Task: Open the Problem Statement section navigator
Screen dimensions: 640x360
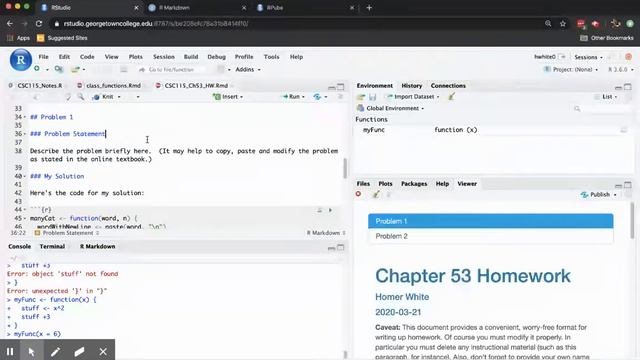Action: coord(67,233)
